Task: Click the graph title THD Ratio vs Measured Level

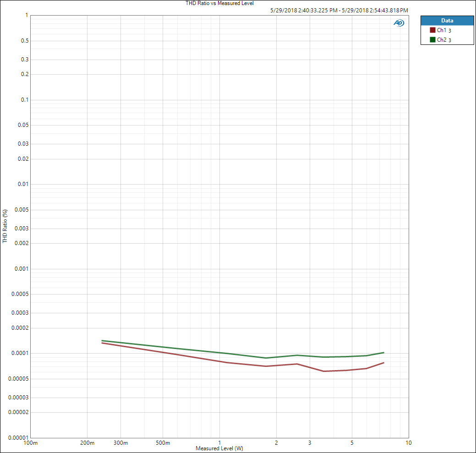Action: click(219, 3)
